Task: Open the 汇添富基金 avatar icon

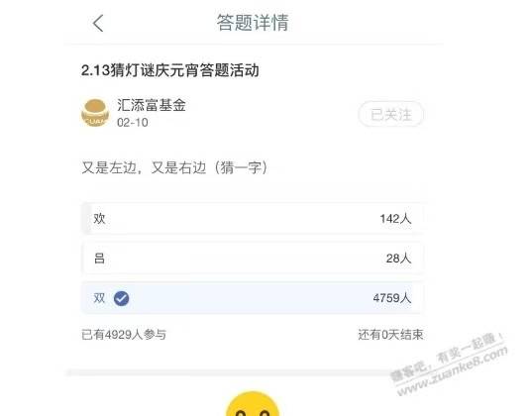Action: coord(95,113)
